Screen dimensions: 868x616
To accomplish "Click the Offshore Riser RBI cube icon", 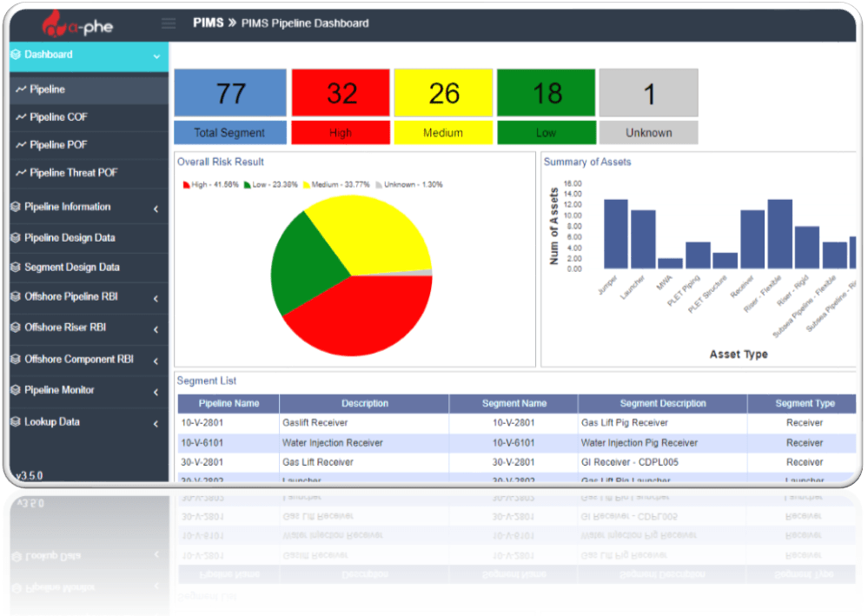I will [16, 328].
